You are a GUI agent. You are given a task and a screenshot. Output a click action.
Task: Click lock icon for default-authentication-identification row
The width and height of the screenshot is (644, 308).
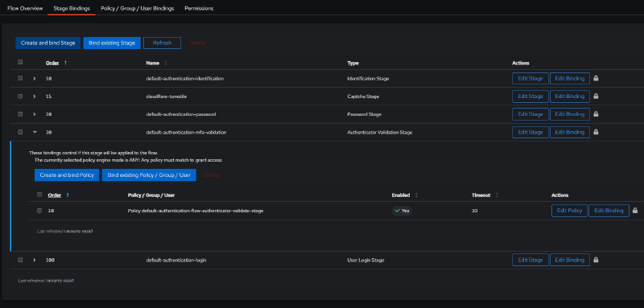pyautogui.click(x=596, y=78)
